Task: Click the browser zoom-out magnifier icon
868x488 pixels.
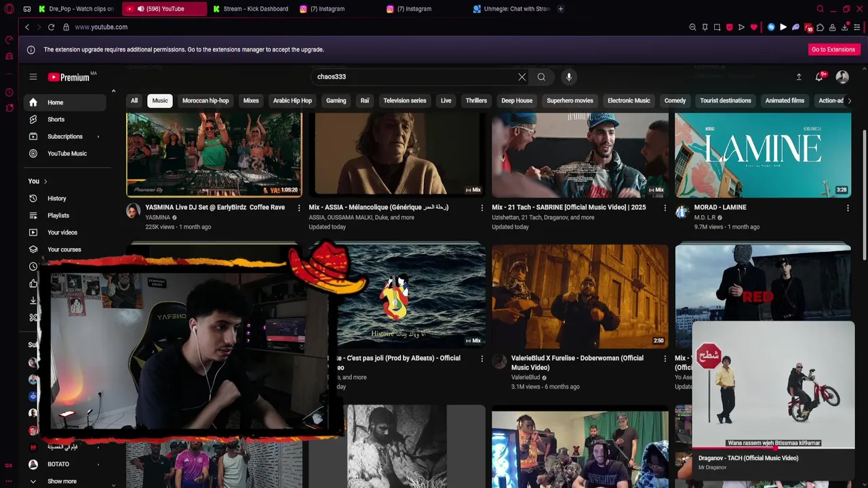Action: 692,27
